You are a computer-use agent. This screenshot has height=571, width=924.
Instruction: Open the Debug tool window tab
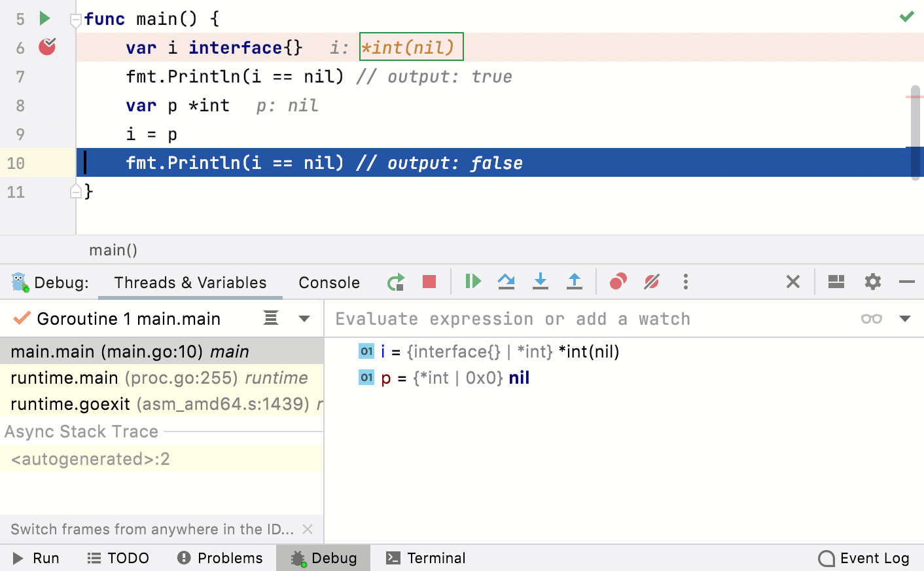click(x=324, y=558)
